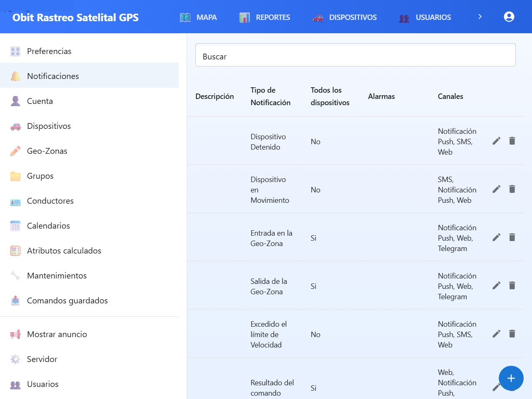Image resolution: width=532 pixels, height=399 pixels.
Task: Click the Salida de la Geo-Zona cell
Action: click(x=269, y=286)
